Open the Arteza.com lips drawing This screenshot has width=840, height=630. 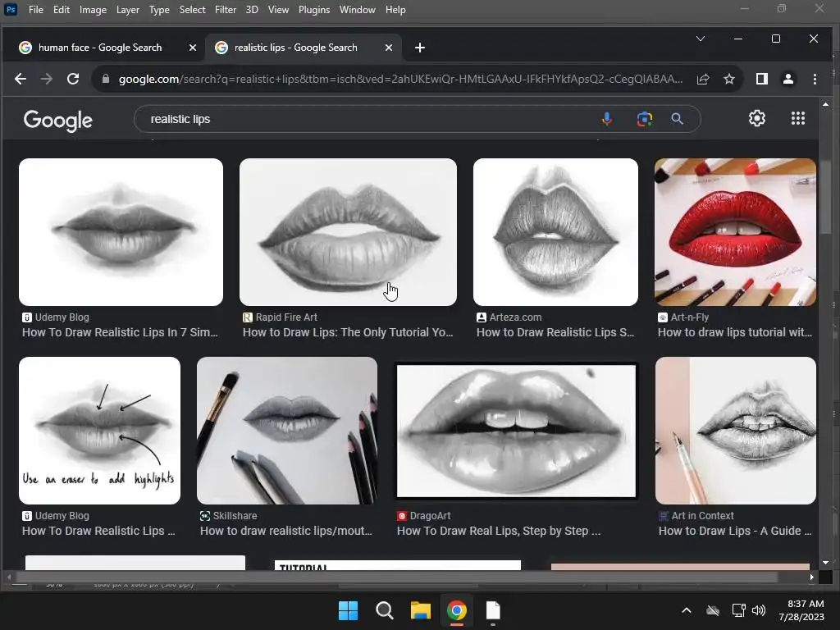point(555,232)
